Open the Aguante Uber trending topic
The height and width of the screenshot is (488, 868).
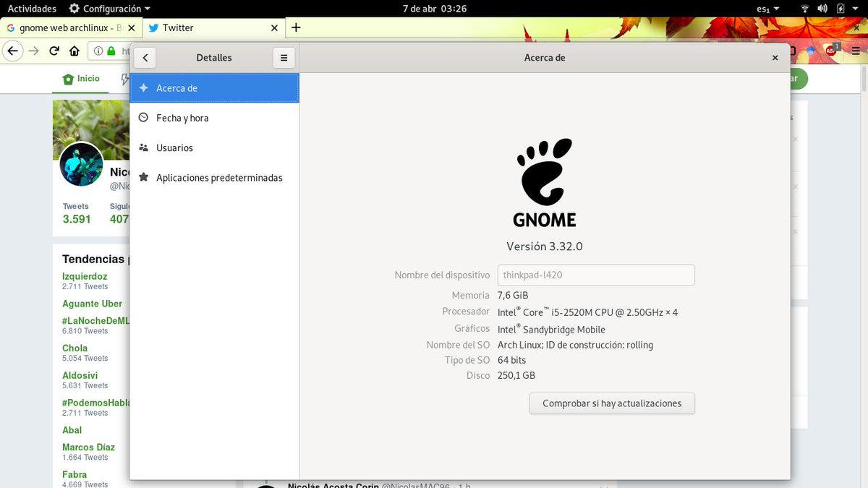click(x=92, y=304)
